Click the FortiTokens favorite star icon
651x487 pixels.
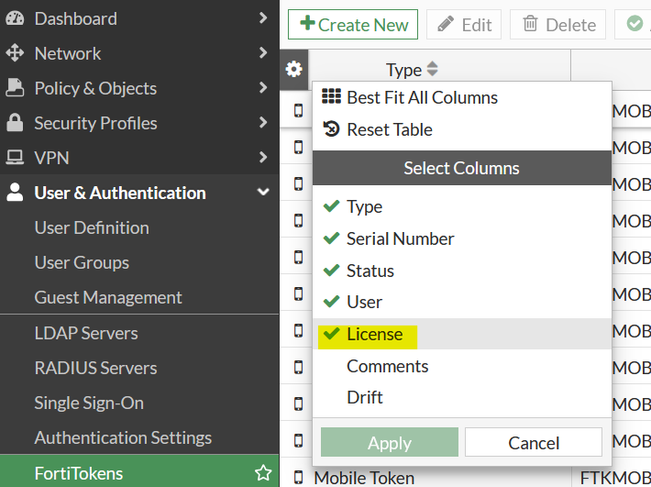tap(263, 473)
